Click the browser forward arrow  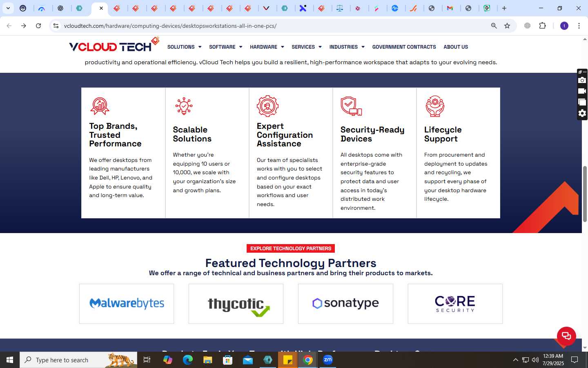tap(24, 26)
